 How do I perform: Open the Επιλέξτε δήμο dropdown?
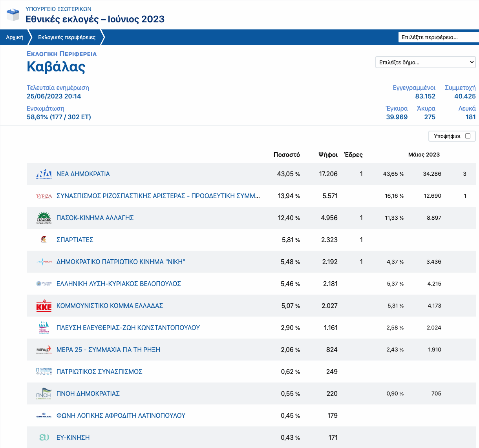click(x=426, y=62)
